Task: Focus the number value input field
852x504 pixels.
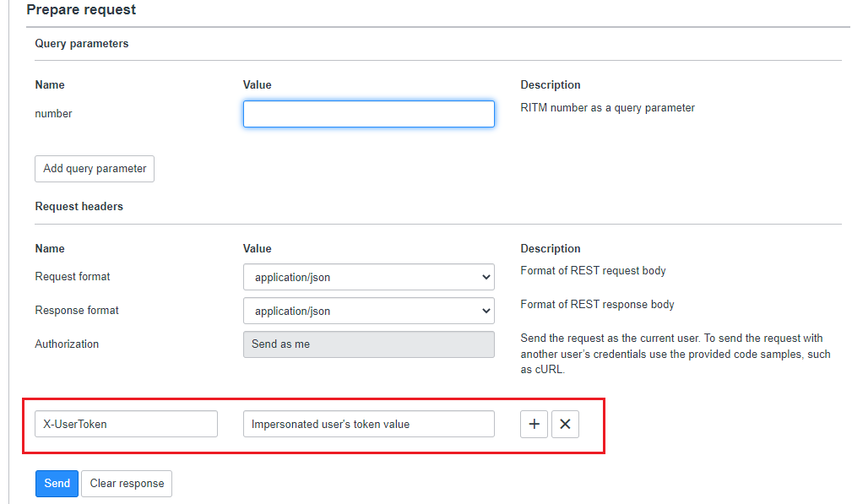Action: (x=369, y=114)
